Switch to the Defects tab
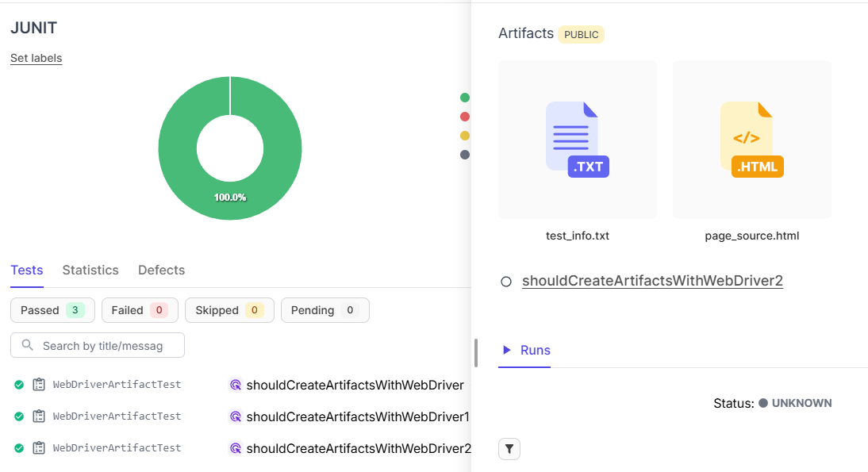 coord(161,271)
